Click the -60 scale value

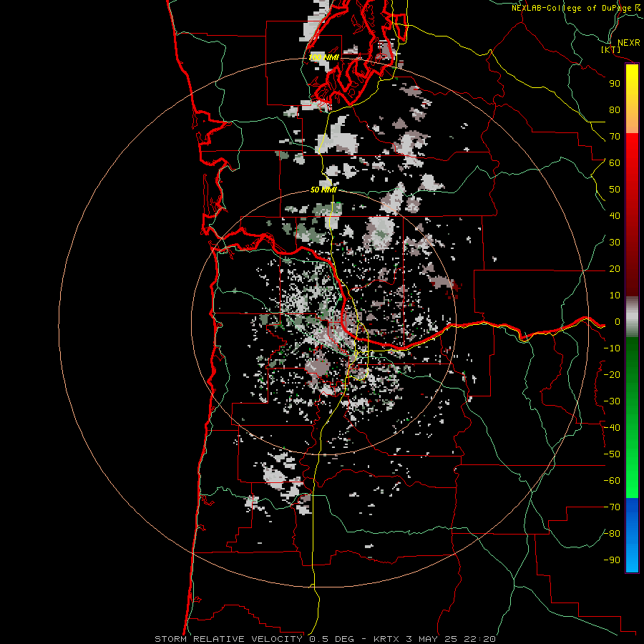[612, 481]
